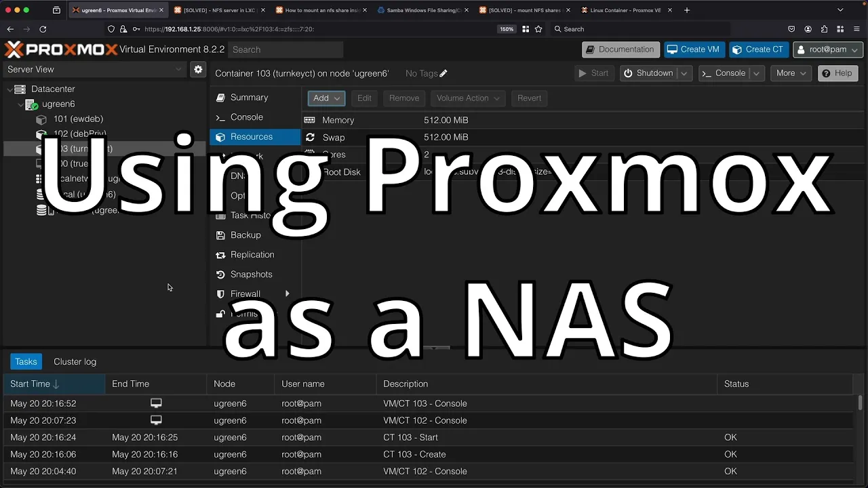Image resolution: width=868 pixels, height=488 pixels.
Task: Bookmark this page with the star icon
Action: [538, 29]
